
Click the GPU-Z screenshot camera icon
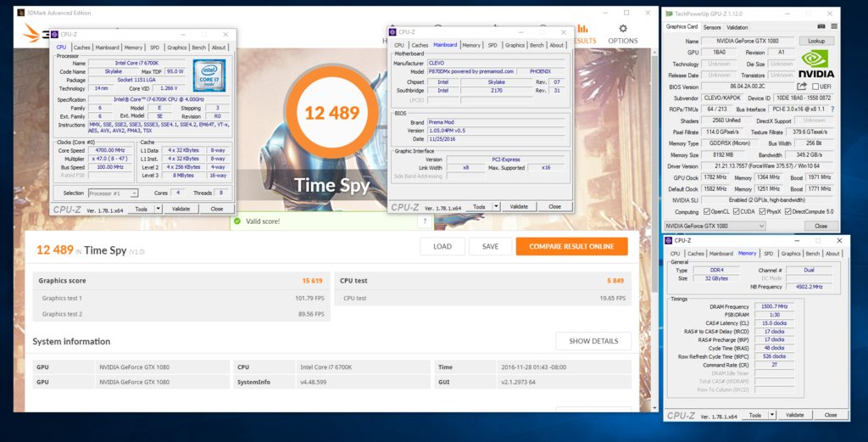click(821, 26)
